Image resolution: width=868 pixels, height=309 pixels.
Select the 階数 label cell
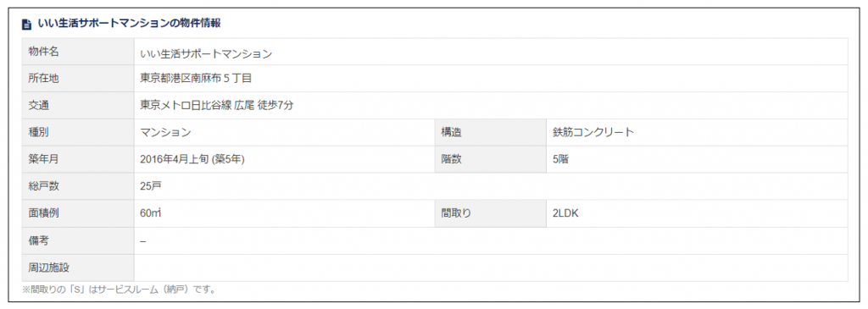[x=491, y=160]
